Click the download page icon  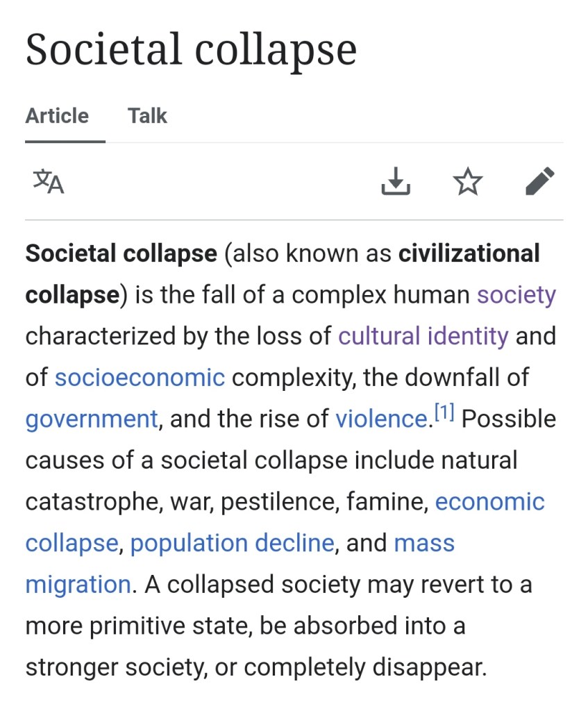click(x=396, y=182)
